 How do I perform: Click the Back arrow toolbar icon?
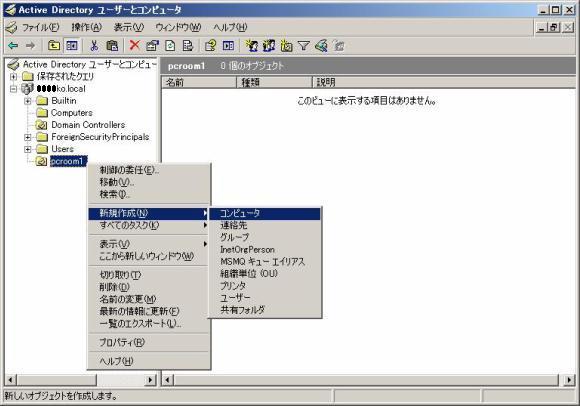pos(13,46)
